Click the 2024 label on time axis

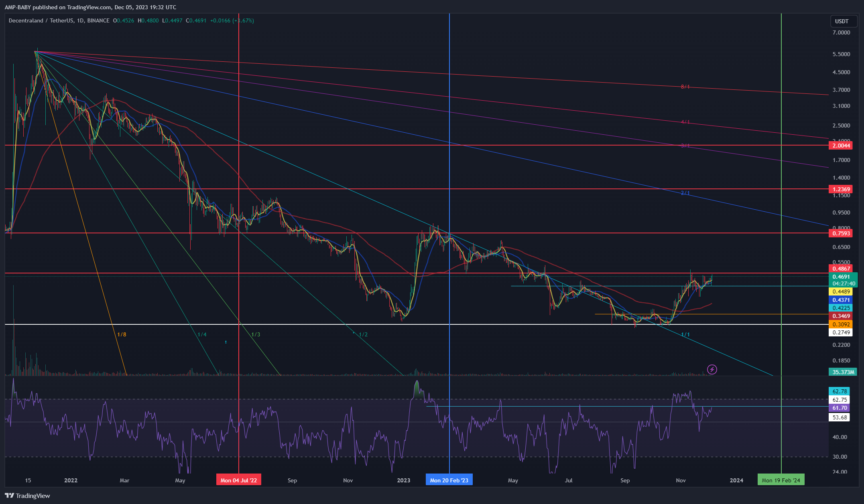pyautogui.click(x=736, y=480)
